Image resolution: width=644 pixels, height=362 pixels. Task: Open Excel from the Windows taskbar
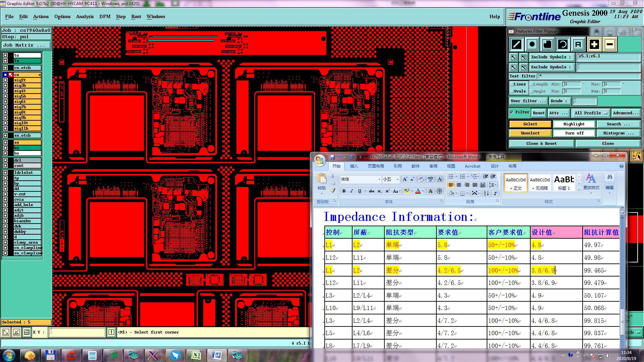click(x=196, y=355)
